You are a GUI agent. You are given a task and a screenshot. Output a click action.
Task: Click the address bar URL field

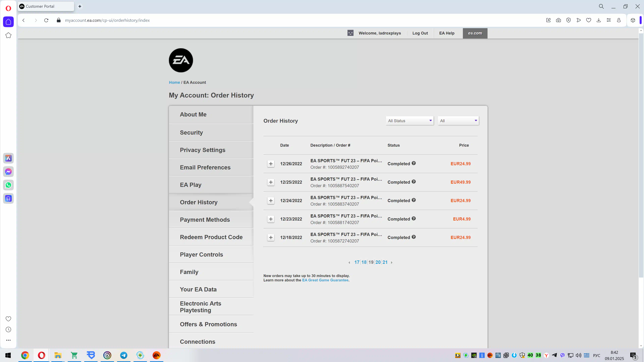(300, 20)
